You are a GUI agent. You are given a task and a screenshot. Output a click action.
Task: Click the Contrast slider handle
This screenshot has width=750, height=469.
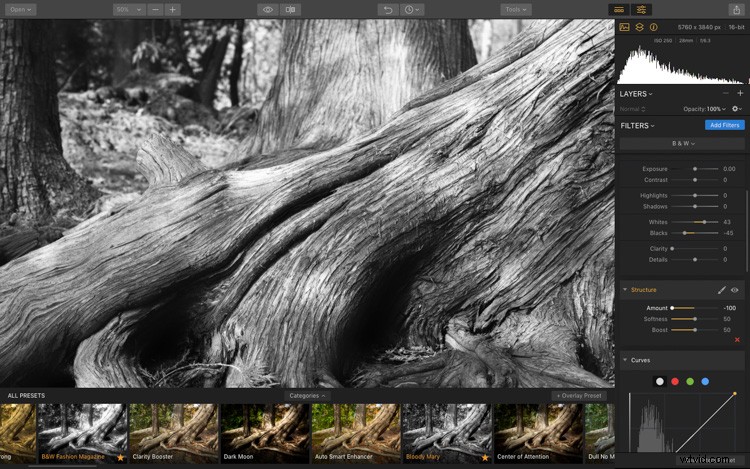click(x=695, y=180)
